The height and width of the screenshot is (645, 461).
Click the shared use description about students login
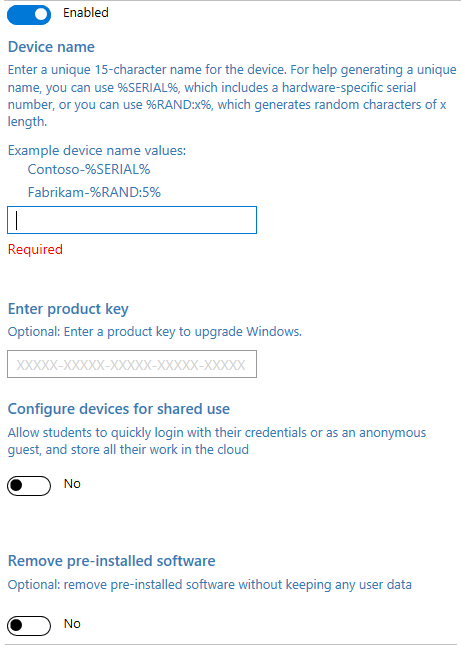217,441
